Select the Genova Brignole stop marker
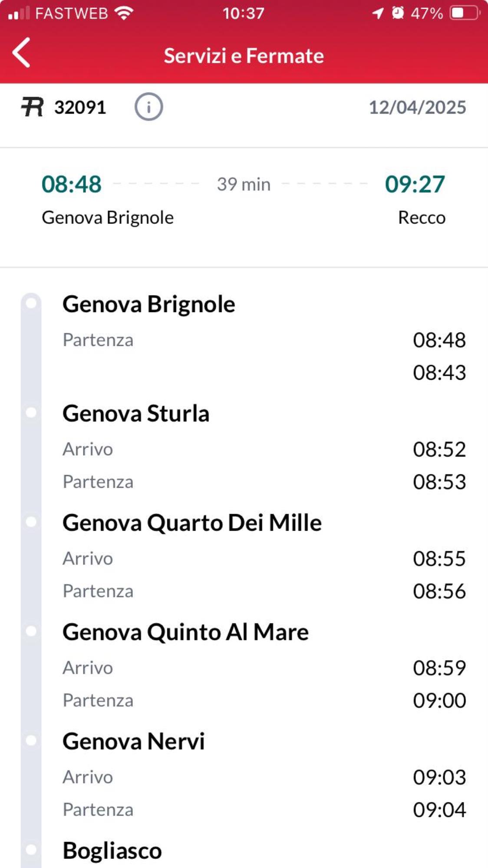Screen dimensions: 488x868 [x=31, y=303]
